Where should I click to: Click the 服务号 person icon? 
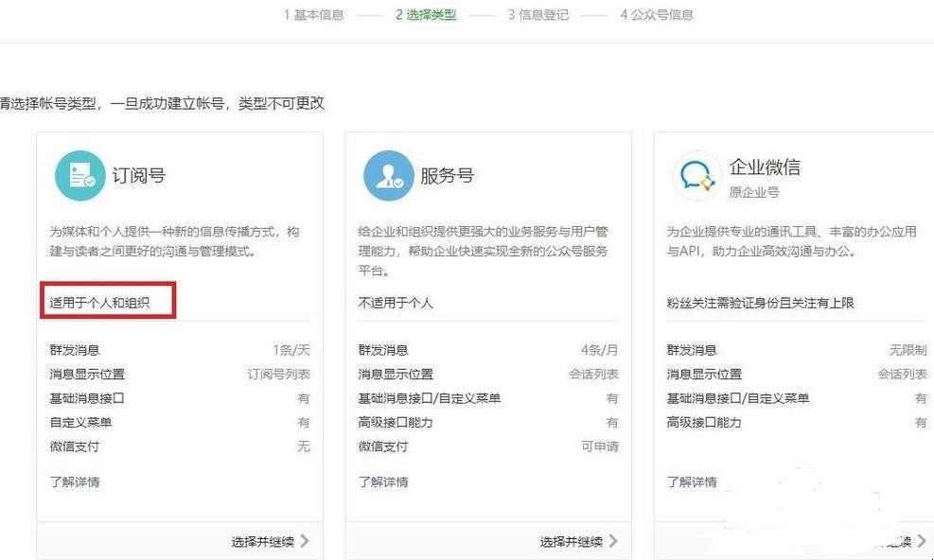(x=388, y=176)
